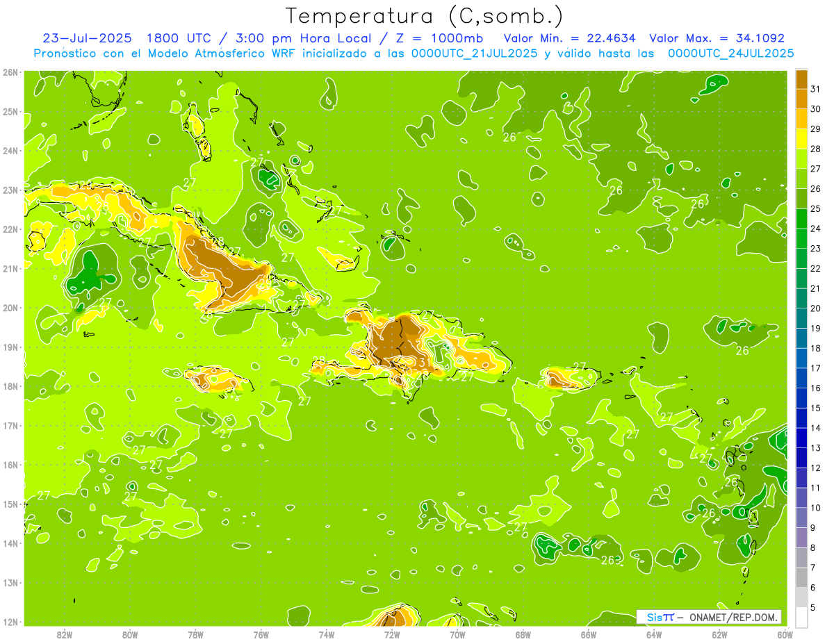Click the legend scale value '22'

coord(816,269)
